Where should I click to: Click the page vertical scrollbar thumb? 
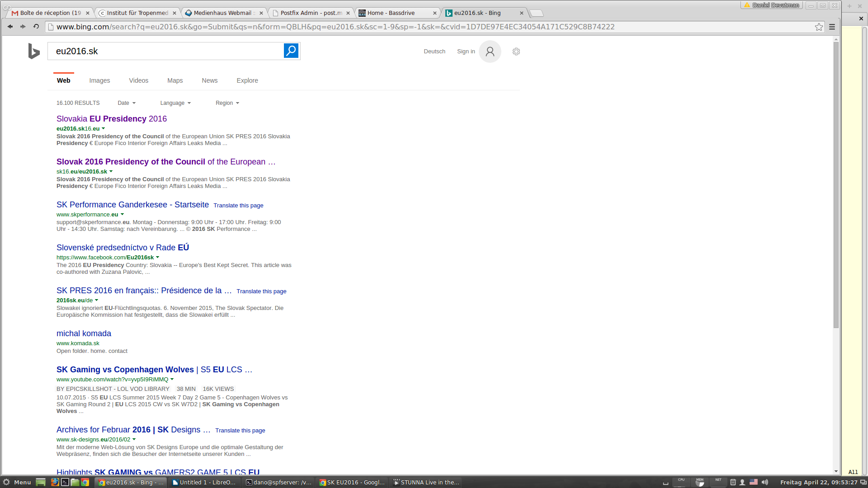[836, 185]
